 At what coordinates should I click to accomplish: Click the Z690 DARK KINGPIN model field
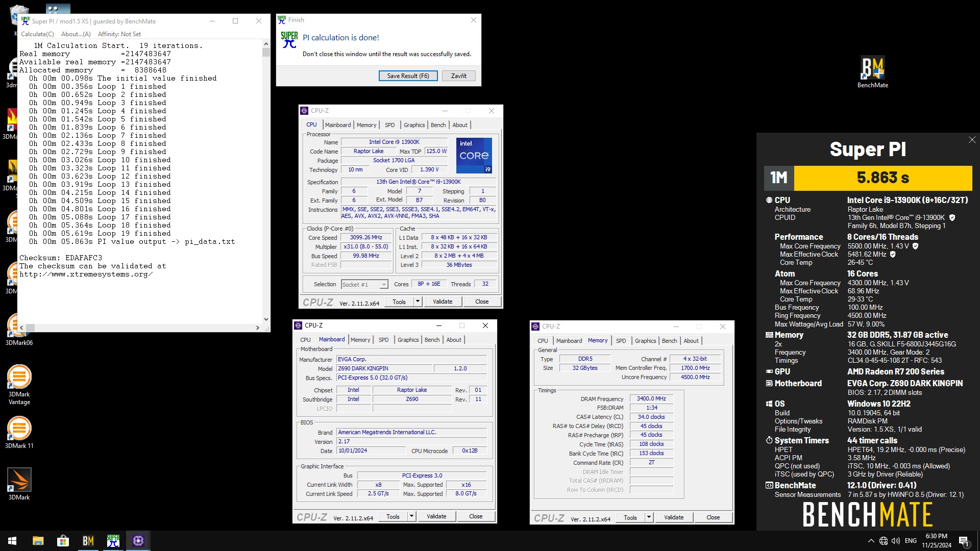coord(384,368)
